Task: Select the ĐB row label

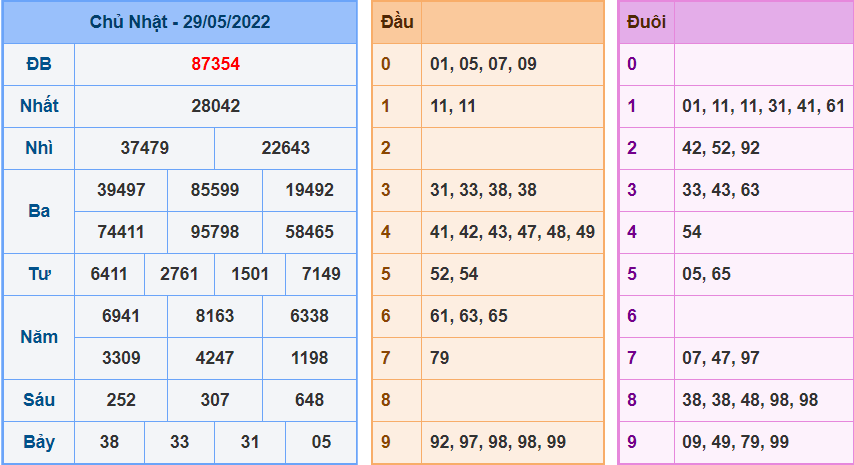Action: click(39, 64)
